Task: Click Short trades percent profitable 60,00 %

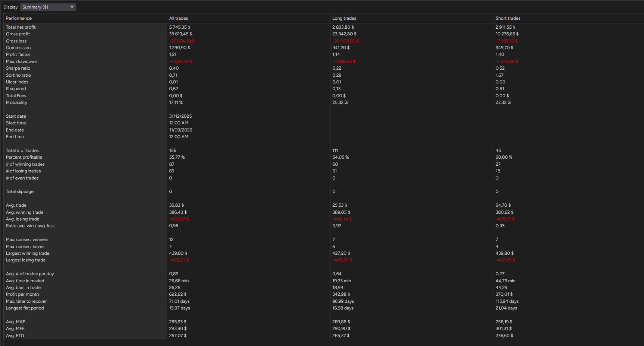Action: click(504, 157)
